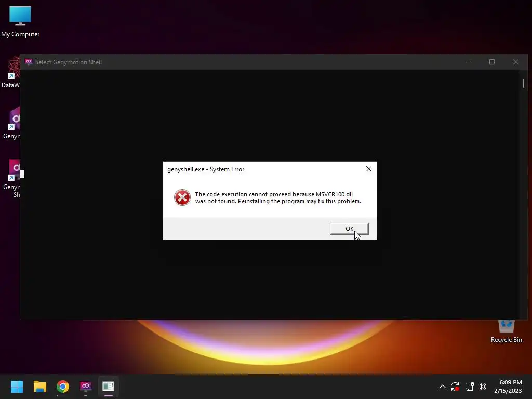This screenshot has height=399, width=532.
Task: Select the DataW desktop shortcut
Action: point(10,73)
